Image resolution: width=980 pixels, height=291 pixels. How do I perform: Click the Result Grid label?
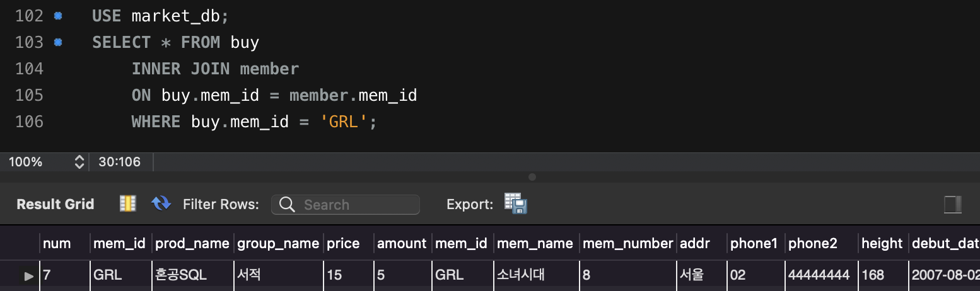(55, 204)
